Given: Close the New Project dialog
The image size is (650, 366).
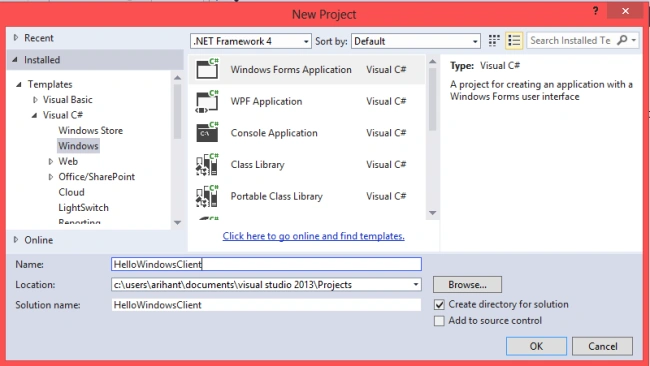Looking at the screenshot, I should [x=625, y=11].
